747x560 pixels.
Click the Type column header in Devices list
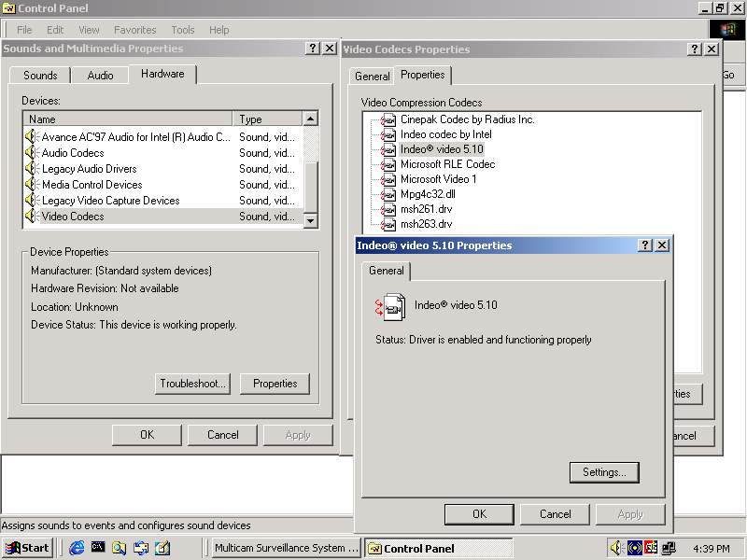(267, 119)
